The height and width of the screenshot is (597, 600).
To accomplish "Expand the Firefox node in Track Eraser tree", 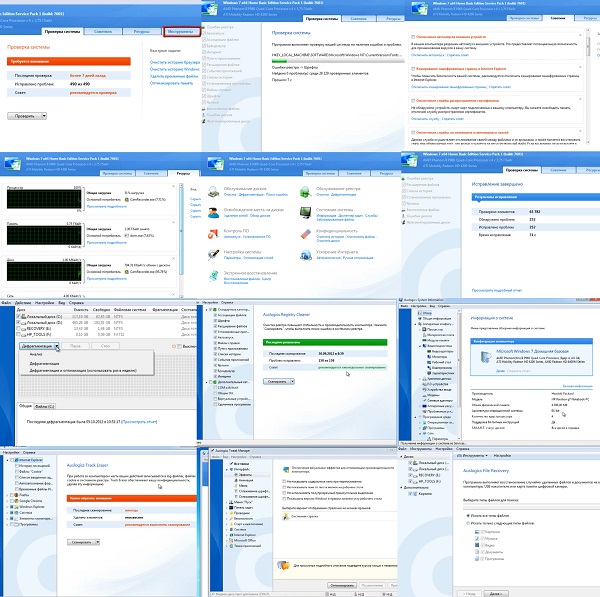I will coord(8,495).
